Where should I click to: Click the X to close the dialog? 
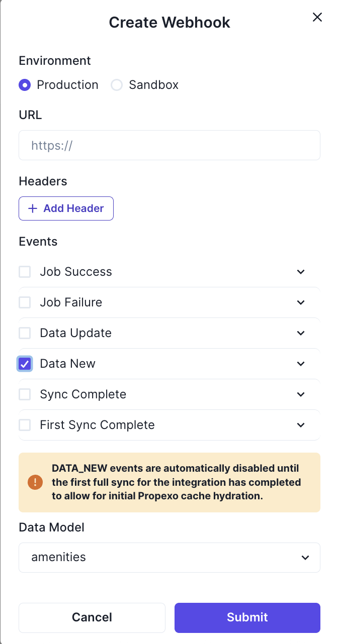tap(317, 17)
